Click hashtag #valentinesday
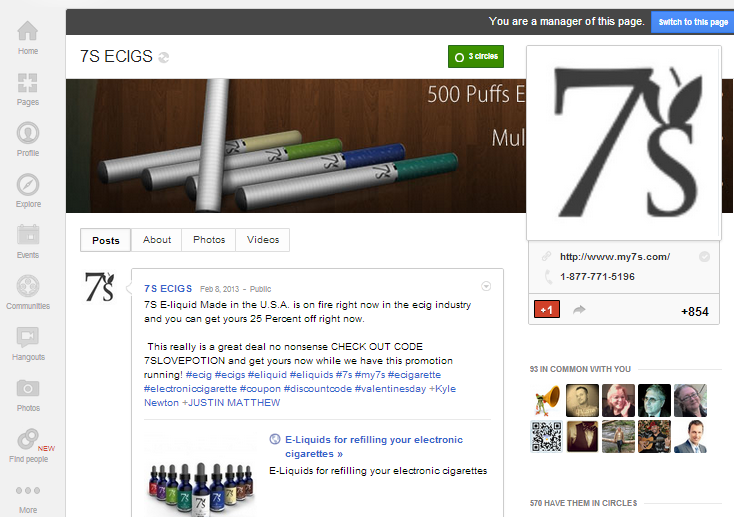Image resolution: width=734 pixels, height=517 pixels. pyautogui.click(x=390, y=389)
